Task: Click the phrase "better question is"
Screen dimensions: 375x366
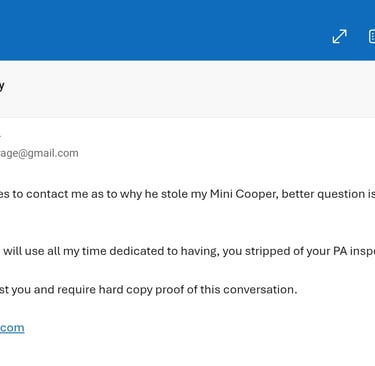Action: [328, 194]
